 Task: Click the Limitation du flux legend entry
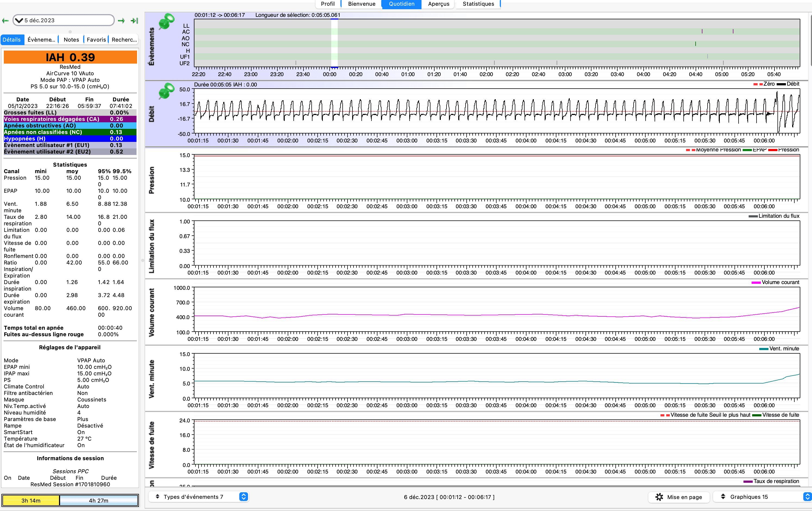774,216
